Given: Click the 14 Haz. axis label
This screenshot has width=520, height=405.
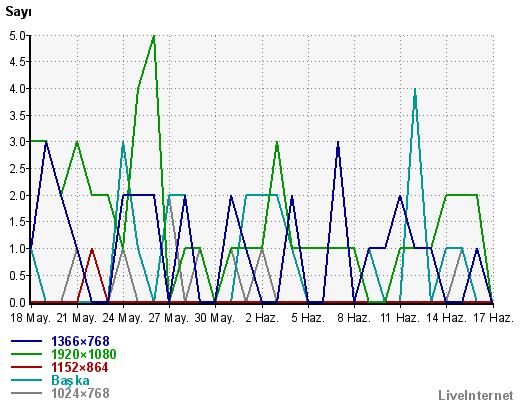Looking at the screenshot, I should [447, 318].
